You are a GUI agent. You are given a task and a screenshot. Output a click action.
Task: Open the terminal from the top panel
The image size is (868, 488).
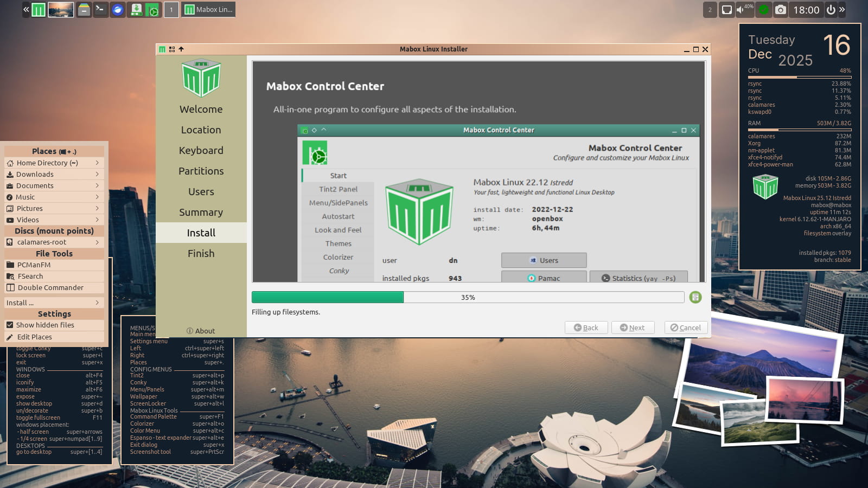coord(100,9)
